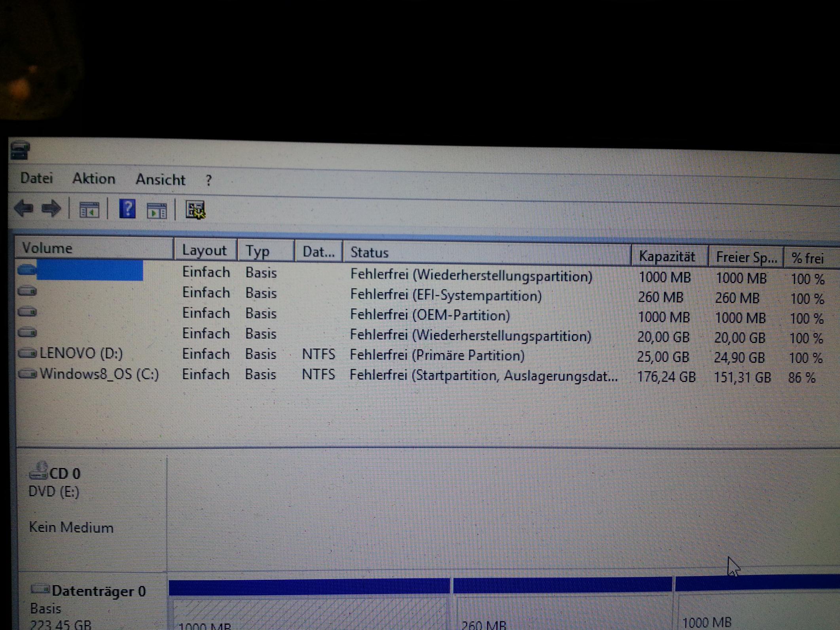The height and width of the screenshot is (630, 840).
Task: Open the ? help menu
Action: (209, 181)
